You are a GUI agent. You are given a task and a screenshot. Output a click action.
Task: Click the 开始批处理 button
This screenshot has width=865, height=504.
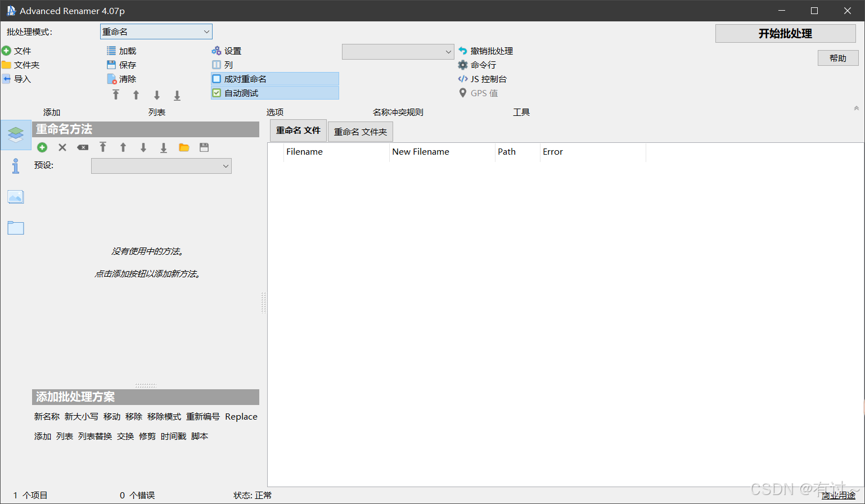click(786, 34)
